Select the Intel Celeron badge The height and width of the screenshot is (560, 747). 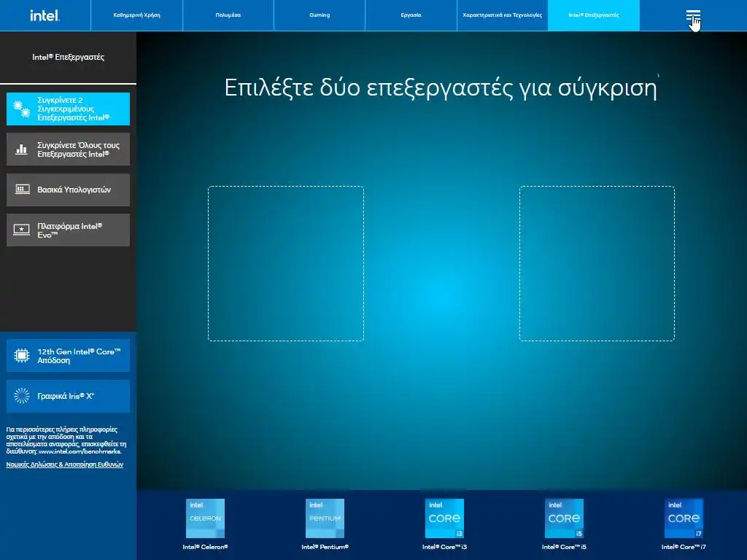pos(205,518)
